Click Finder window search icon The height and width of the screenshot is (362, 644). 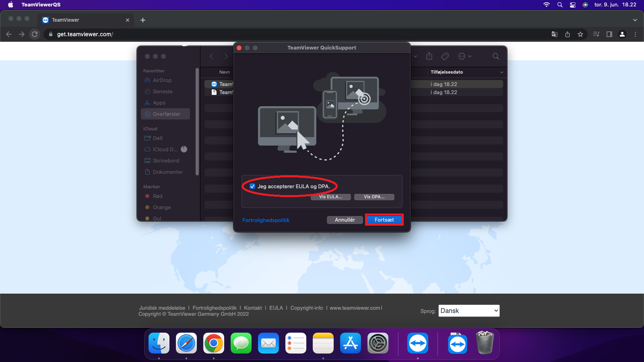(496, 56)
